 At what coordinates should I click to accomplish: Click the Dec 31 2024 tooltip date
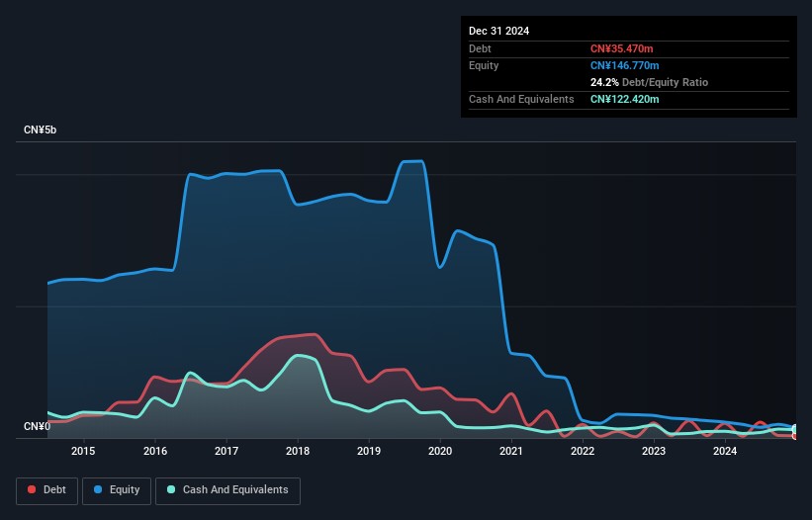tap(498, 31)
